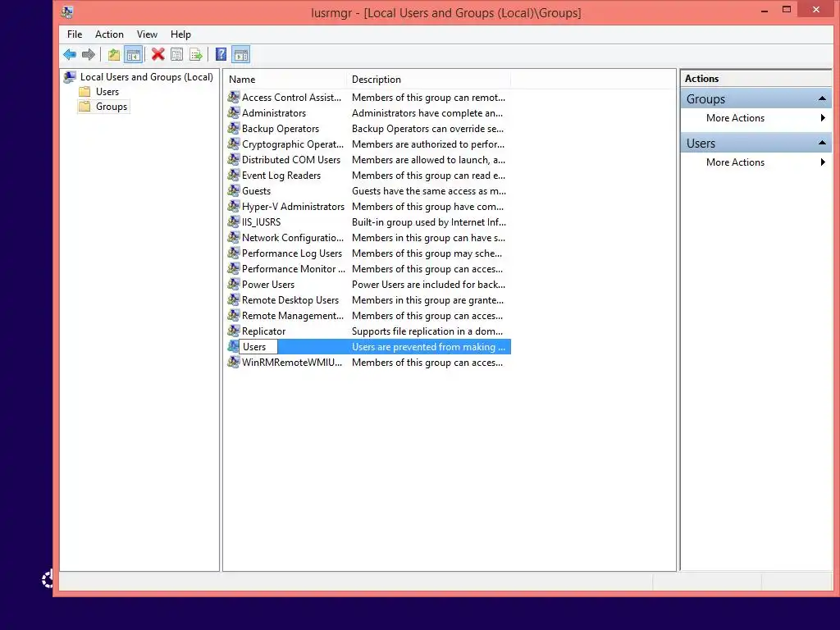Click 'Members are authorized to perfor...' description
Screen dimensions: 840x630
pyautogui.click(x=428, y=144)
